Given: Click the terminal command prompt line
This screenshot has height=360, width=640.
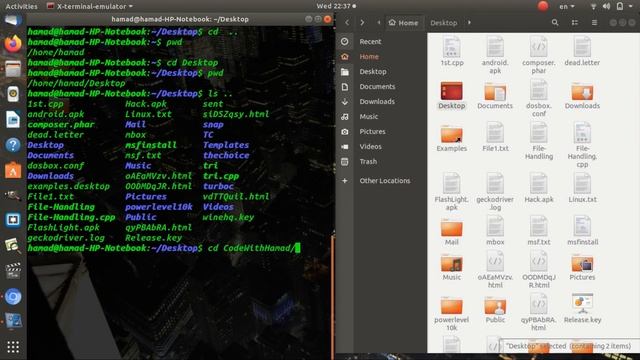Looking at the screenshot, I should (164, 248).
